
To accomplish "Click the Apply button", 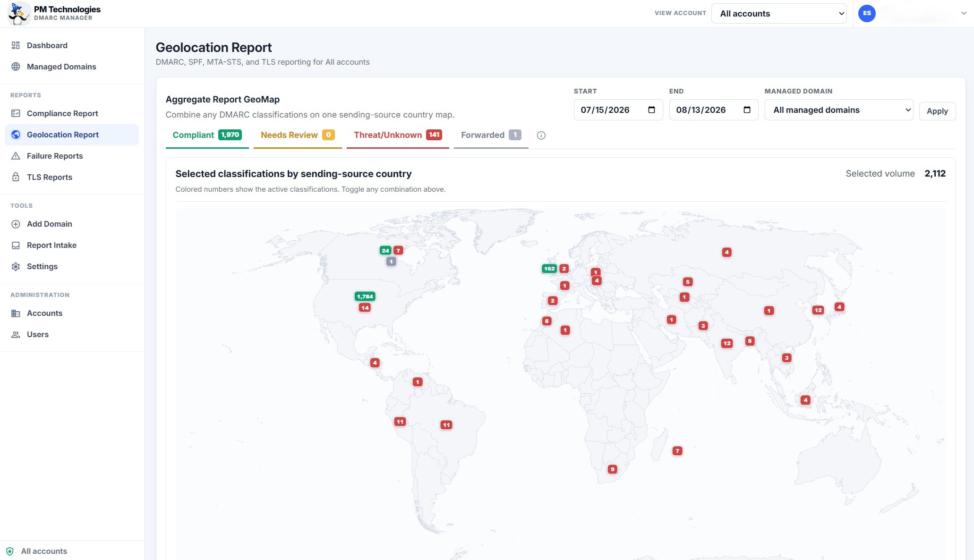I will point(937,111).
